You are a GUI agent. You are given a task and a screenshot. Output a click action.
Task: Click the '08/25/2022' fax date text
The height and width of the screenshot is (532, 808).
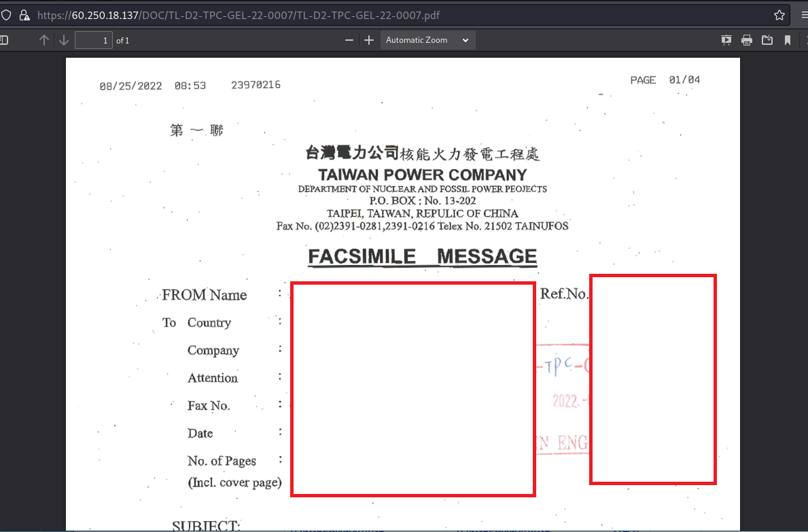(x=131, y=86)
